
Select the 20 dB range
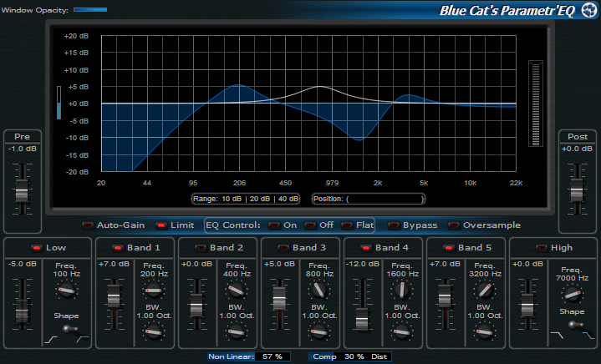tap(260, 199)
